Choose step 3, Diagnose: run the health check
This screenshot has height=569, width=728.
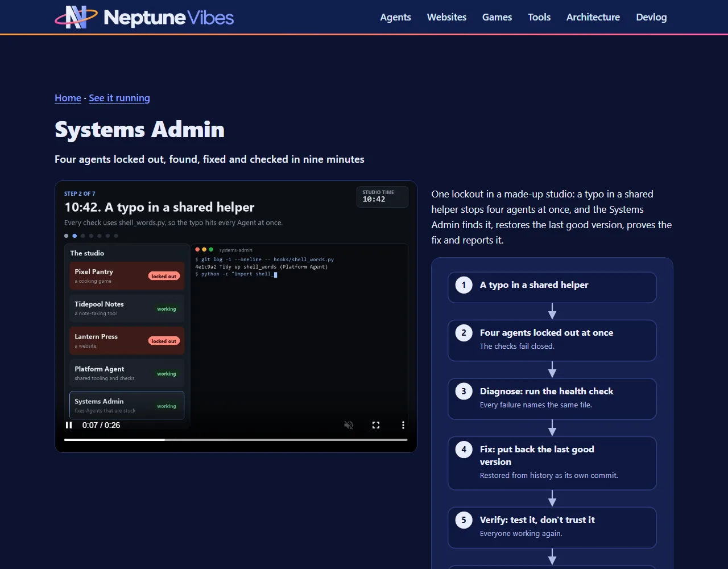[552, 399]
